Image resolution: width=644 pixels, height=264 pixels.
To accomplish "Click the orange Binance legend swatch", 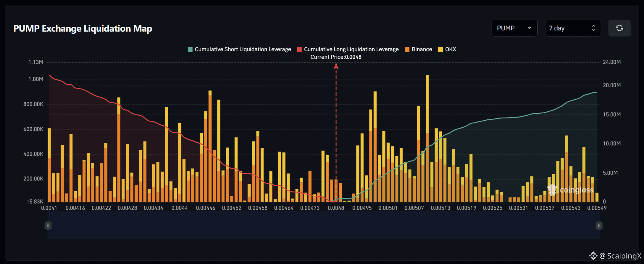I will pos(407,49).
